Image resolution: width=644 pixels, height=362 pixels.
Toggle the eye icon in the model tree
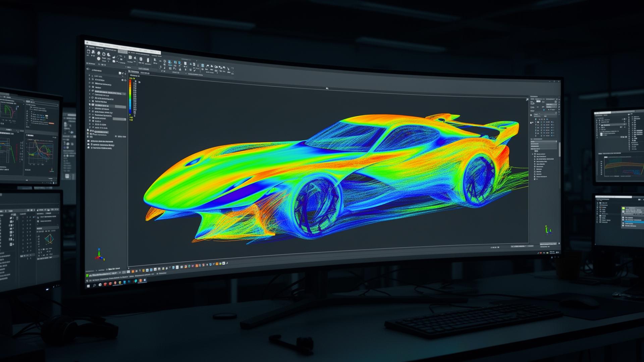point(122,80)
